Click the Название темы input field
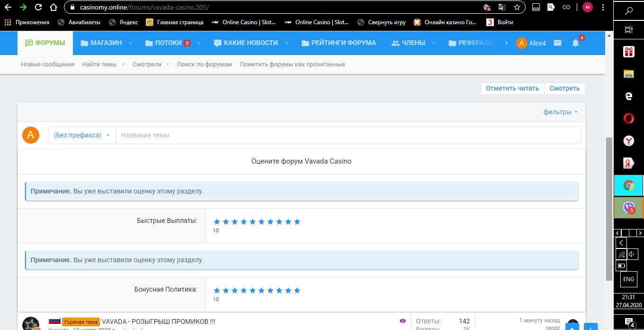644x330 pixels. coord(348,135)
